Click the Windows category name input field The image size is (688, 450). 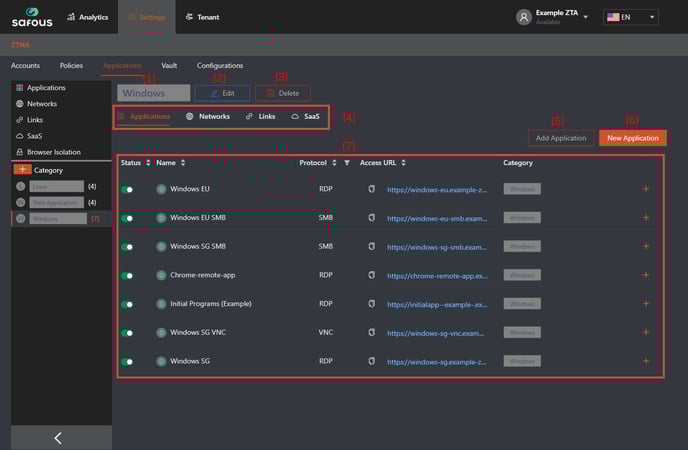pyautogui.click(x=153, y=93)
